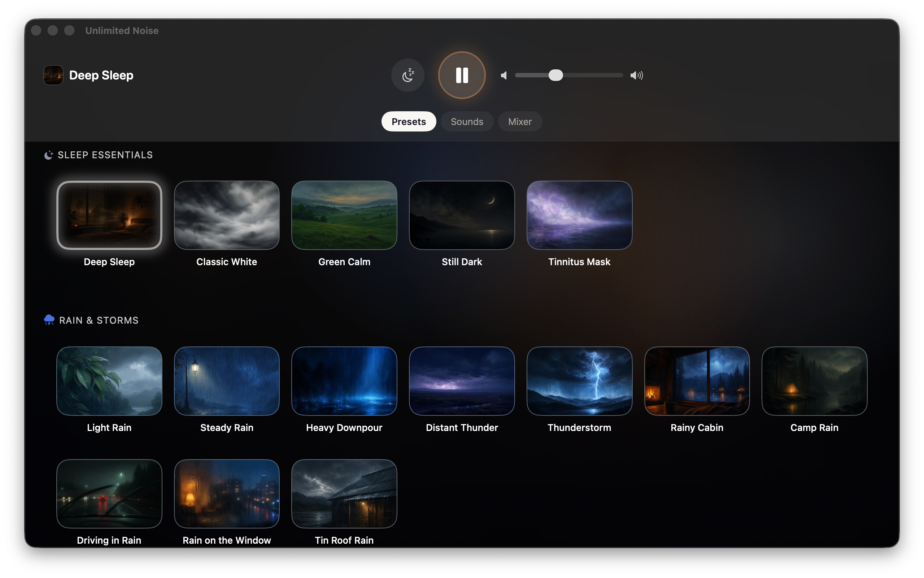Play the Thunderstorm preset

pos(579,381)
